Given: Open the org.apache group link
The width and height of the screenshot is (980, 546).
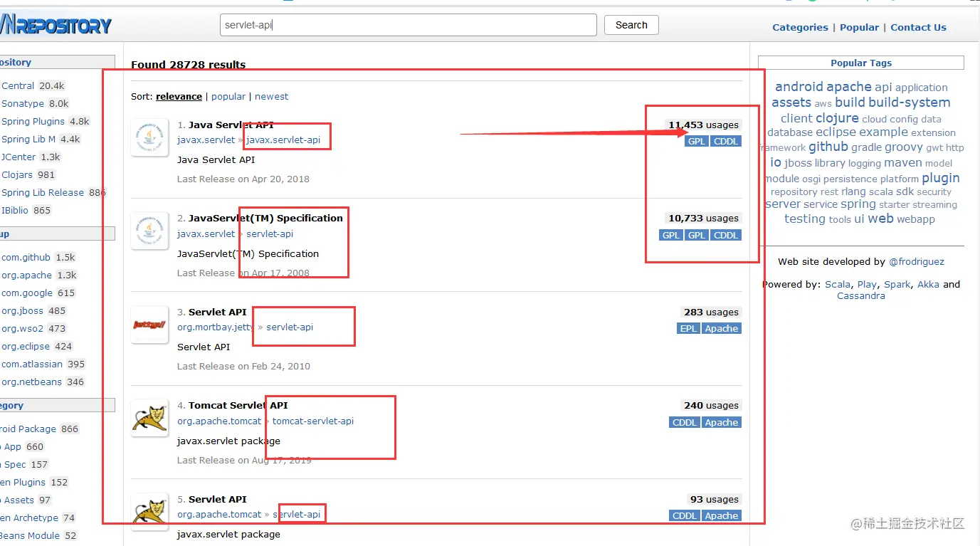Looking at the screenshot, I should (26, 275).
